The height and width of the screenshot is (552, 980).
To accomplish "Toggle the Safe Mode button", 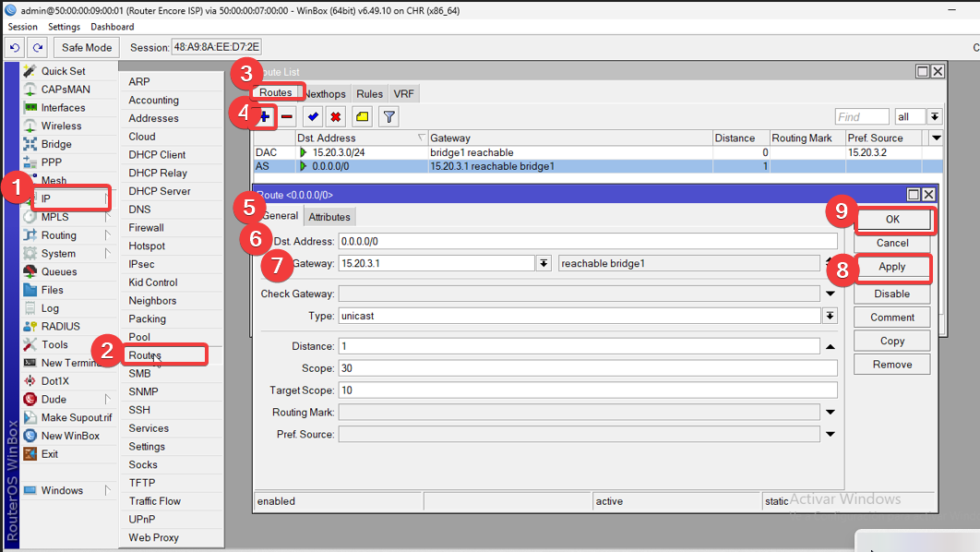I will click(87, 47).
